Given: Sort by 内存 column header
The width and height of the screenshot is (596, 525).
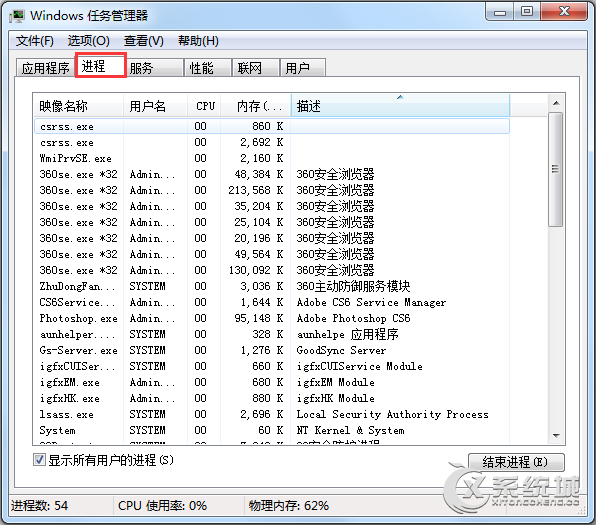Looking at the screenshot, I should 256,106.
